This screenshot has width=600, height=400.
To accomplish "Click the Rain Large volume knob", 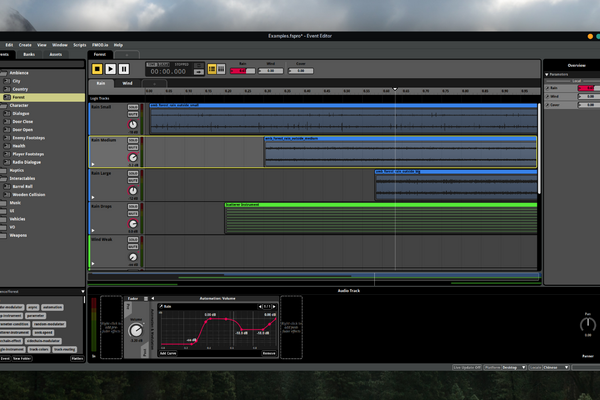I will pyautogui.click(x=133, y=191).
